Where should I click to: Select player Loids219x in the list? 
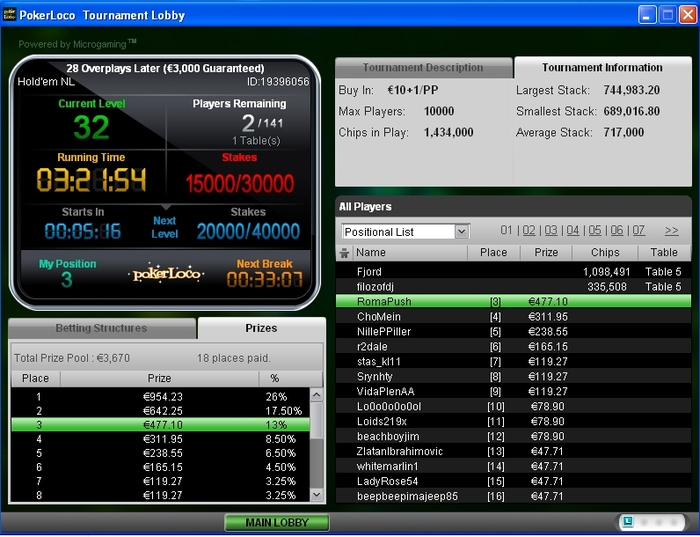pyautogui.click(x=513, y=421)
